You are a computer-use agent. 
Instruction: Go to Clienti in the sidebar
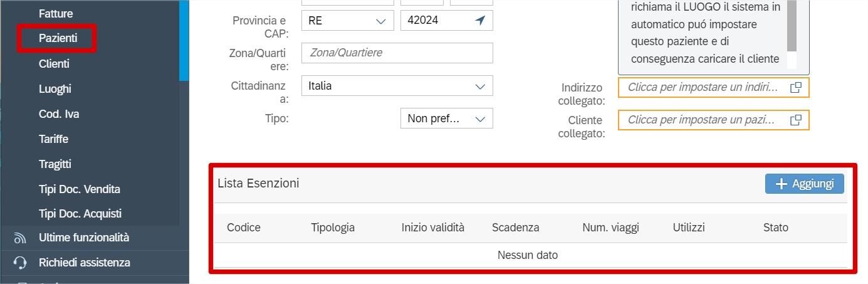click(x=54, y=63)
